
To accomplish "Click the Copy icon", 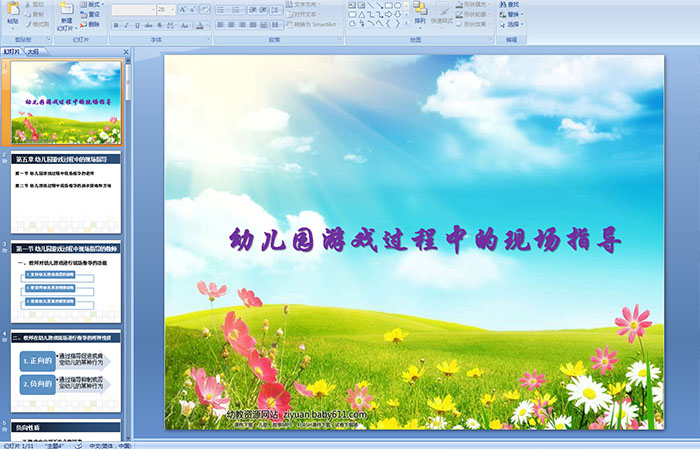I will point(28,14).
